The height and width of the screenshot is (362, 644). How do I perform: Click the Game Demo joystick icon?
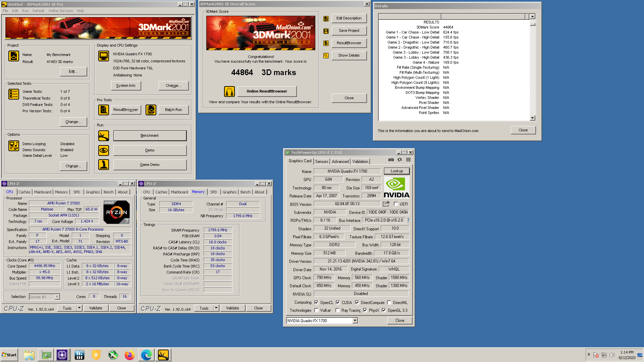pyautogui.click(x=104, y=165)
